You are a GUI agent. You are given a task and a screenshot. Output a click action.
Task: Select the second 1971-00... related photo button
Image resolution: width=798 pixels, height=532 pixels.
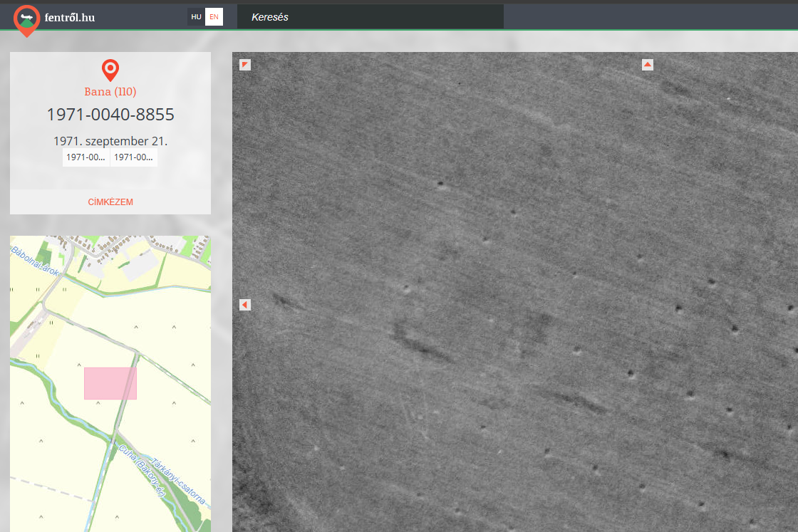pyautogui.click(x=134, y=157)
